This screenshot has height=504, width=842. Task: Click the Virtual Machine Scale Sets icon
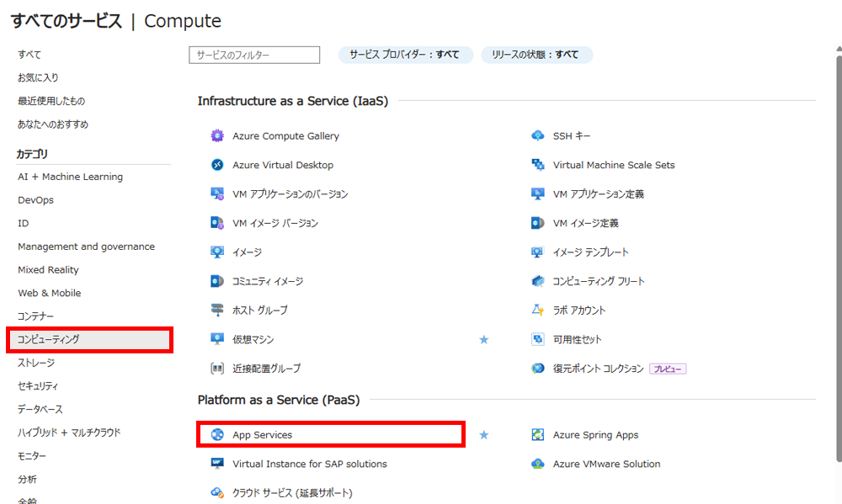tap(537, 165)
